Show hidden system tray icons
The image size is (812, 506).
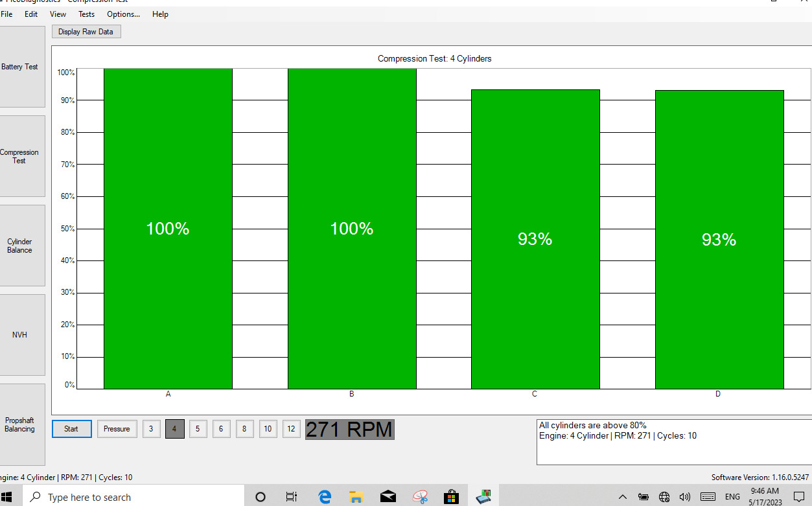(x=623, y=497)
